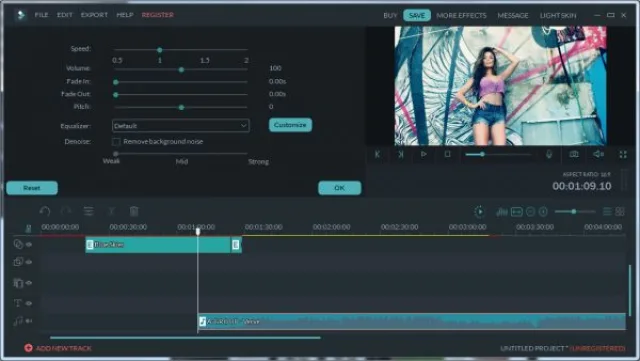Play the preview video
The width and height of the screenshot is (640, 361).
click(x=424, y=154)
